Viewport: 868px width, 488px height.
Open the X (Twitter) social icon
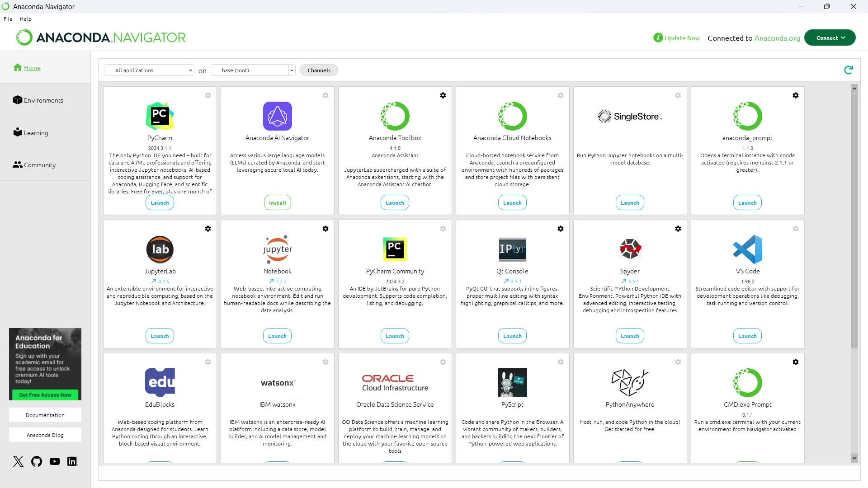click(x=18, y=461)
